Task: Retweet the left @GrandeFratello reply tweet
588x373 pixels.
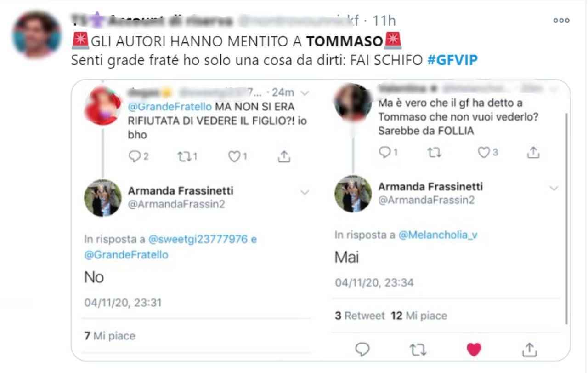Action: click(184, 157)
